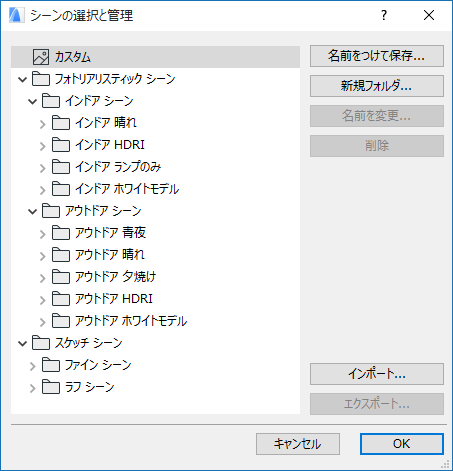Select the インドア ホワイトモデル label
Image resolution: width=453 pixels, height=471 pixels.
point(127,189)
